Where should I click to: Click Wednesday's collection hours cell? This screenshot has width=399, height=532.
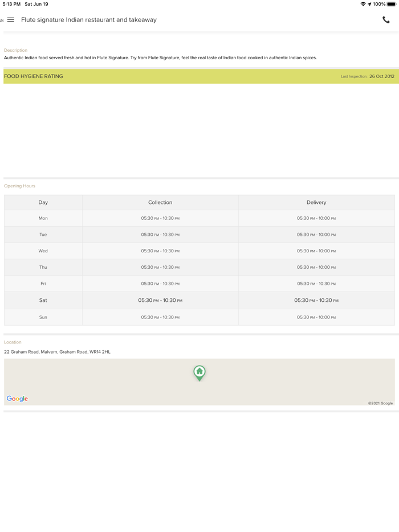pyautogui.click(x=160, y=251)
